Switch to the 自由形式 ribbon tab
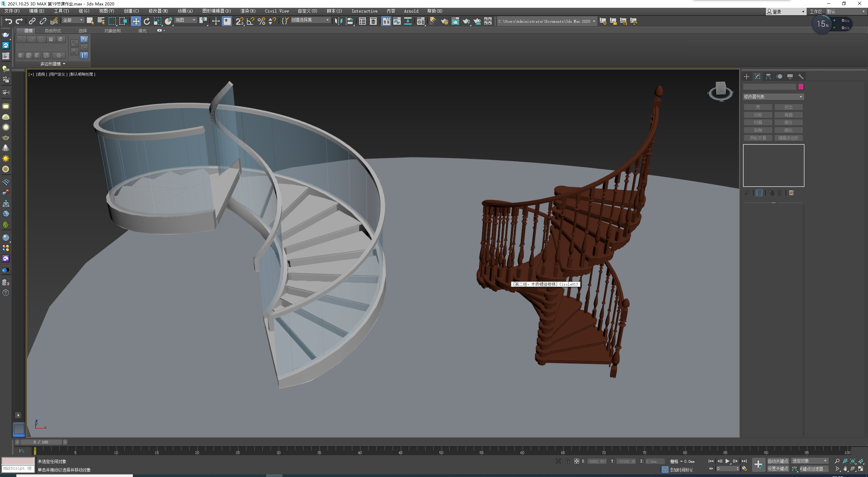 [53, 31]
